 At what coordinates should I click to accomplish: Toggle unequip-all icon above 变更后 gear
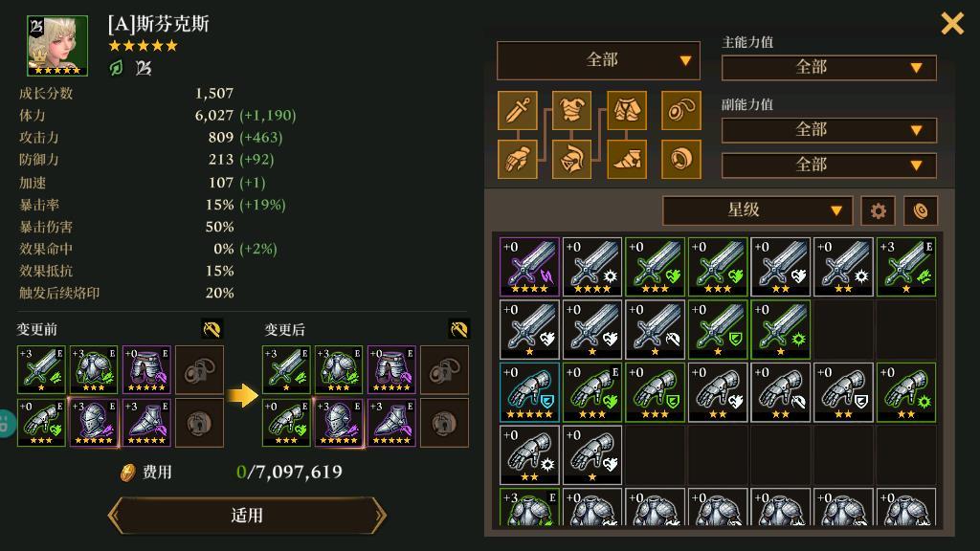point(458,329)
